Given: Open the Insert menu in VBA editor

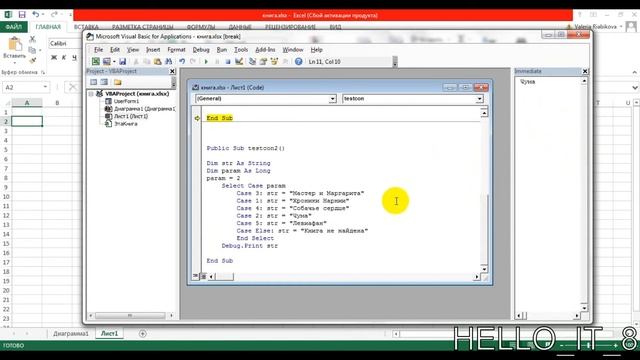Looking at the screenshot, I should coord(153,50).
